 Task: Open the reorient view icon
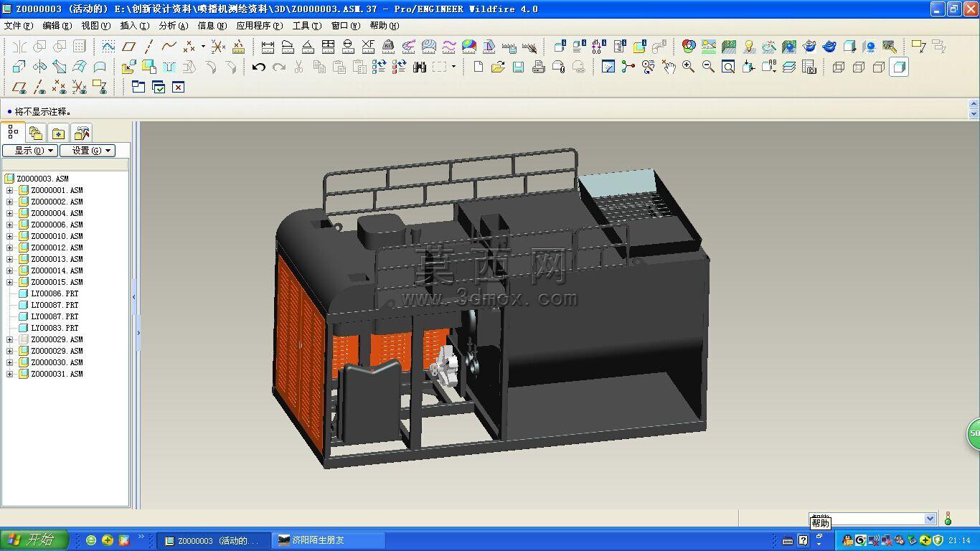(x=748, y=67)
